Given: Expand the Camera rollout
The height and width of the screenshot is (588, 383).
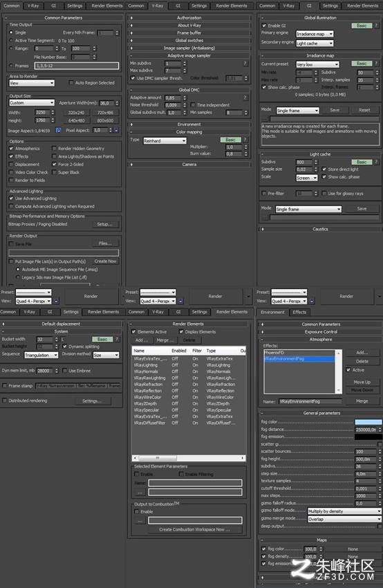Looking at the screenshot, I should (x=189, y=164).
